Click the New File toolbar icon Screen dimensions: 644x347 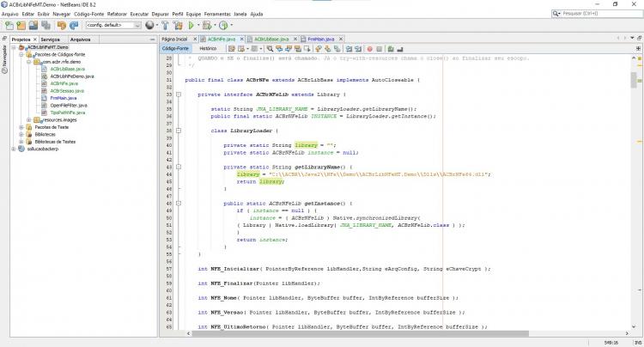click(x=9, y=26)
